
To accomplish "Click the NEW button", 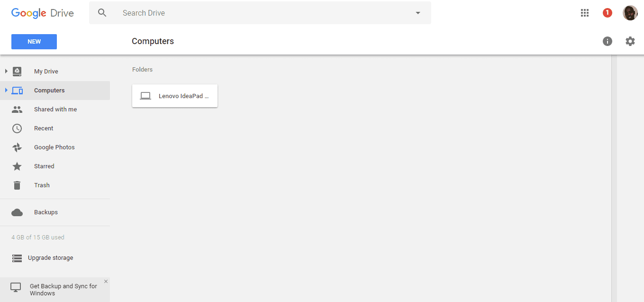I will pyautogui.click(x=34, y=42).
